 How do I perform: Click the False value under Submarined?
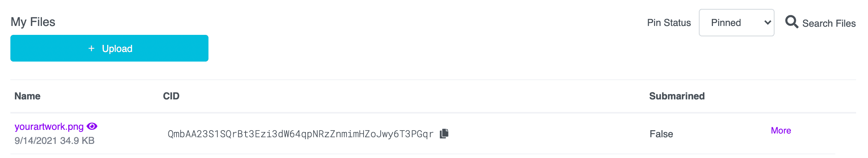(x=661, y=134)
